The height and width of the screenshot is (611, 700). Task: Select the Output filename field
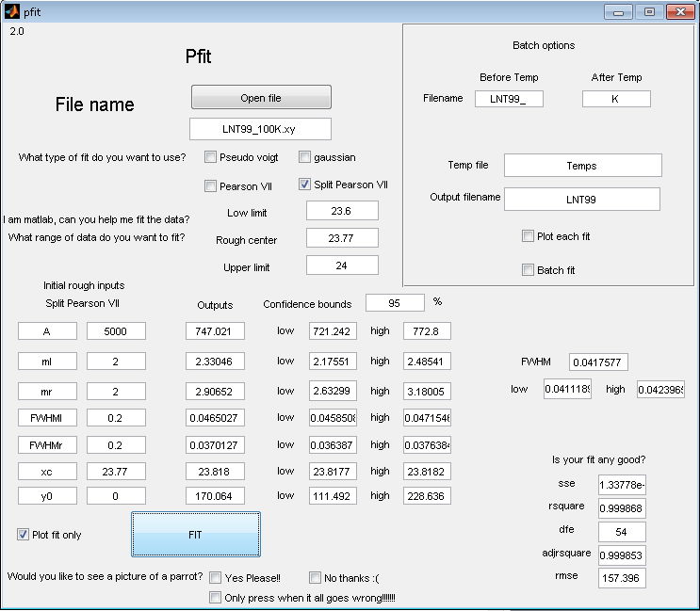(x=582, y=200)
